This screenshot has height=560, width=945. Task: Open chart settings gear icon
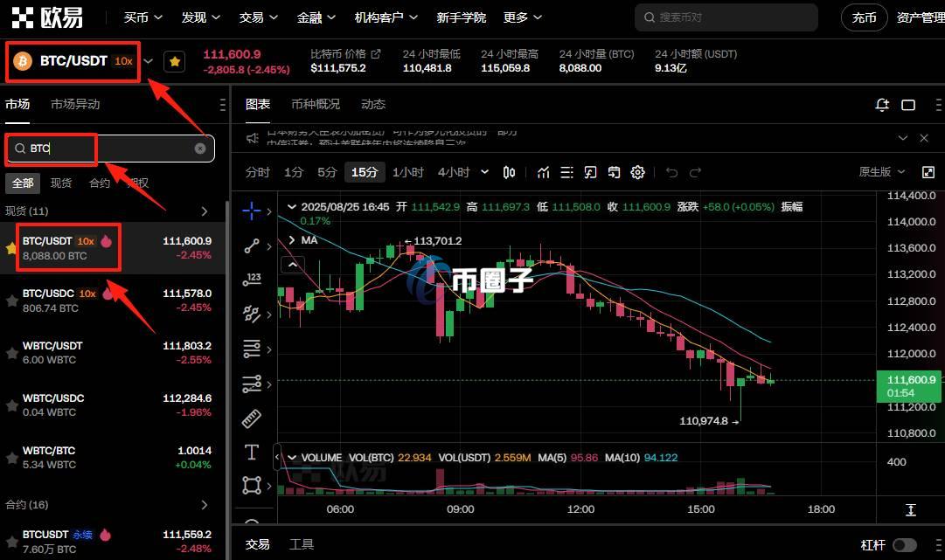pyautogui.click(x=637, y=172)
